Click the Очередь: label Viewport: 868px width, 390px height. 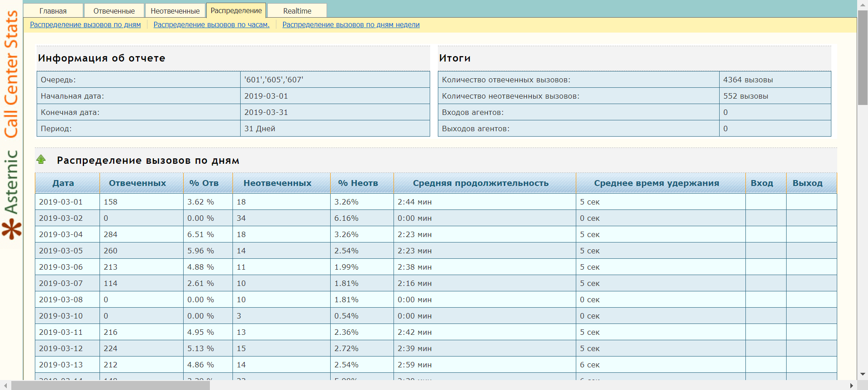tap(58, 80)
